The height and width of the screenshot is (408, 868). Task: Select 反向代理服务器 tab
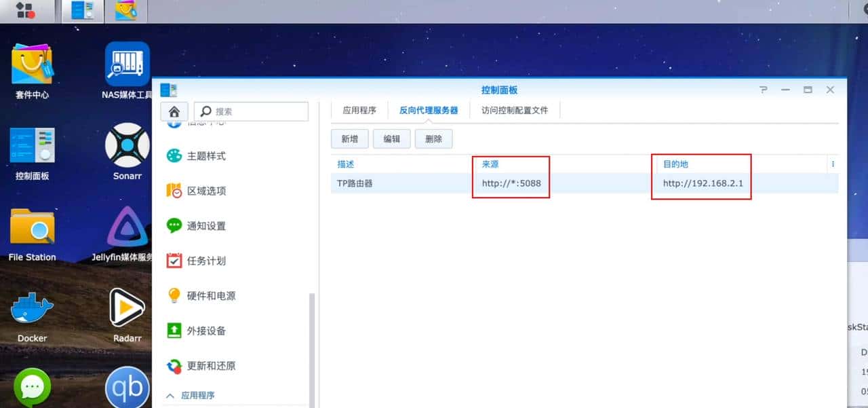(429, 111)
